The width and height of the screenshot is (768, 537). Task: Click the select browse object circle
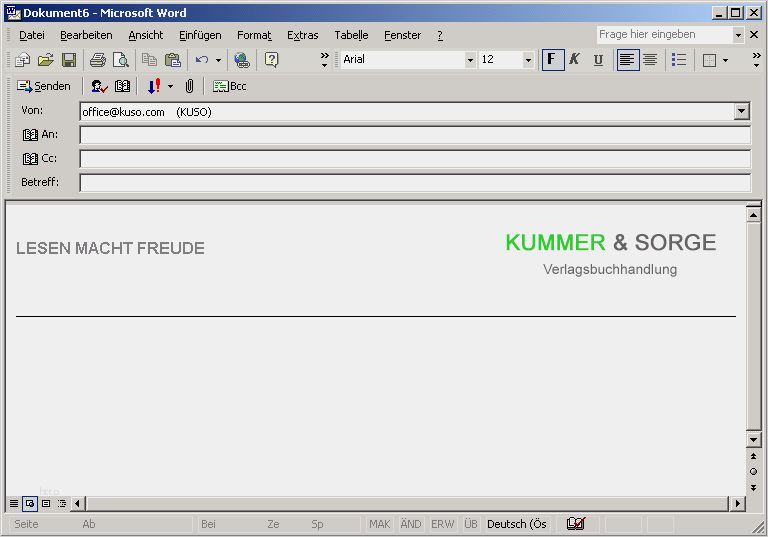(753, 471)
